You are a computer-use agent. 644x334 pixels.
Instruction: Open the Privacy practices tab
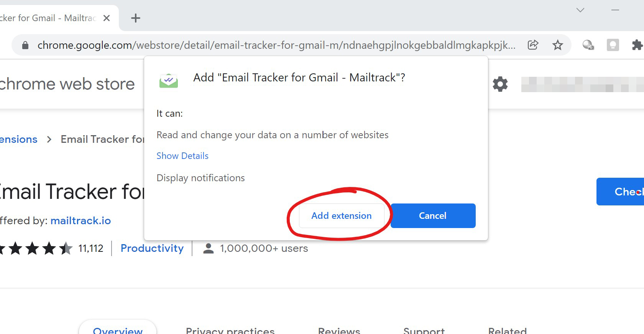tap(230, 330)
